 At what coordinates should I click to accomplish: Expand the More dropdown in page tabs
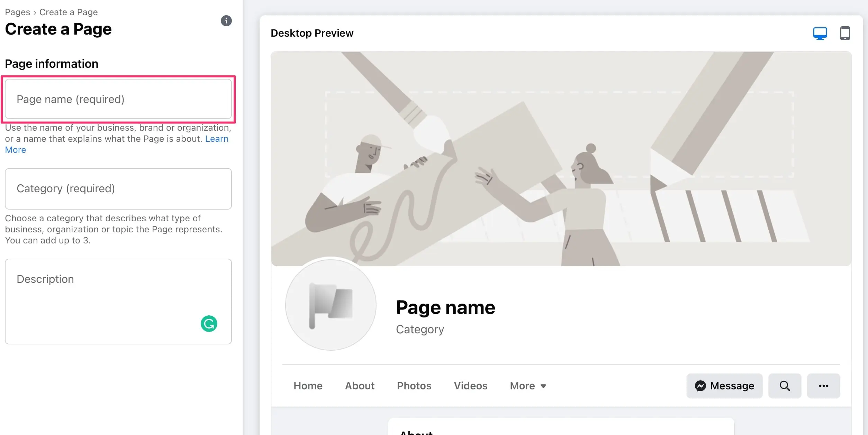[528, 386]
